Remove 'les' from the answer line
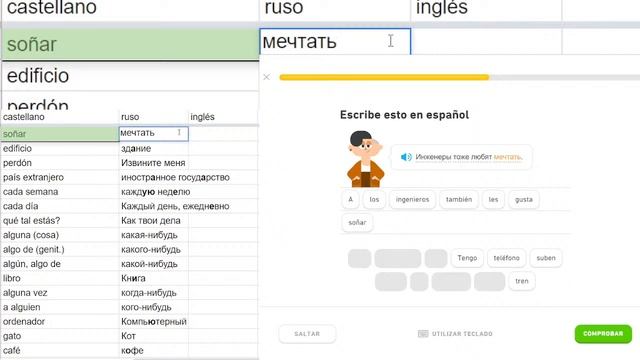 [x=493, y=200]
